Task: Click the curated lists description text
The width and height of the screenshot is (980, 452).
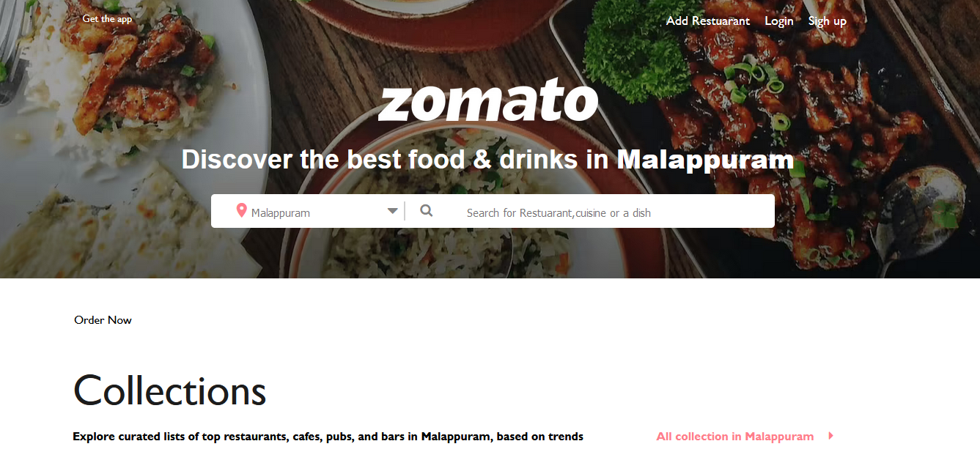Action: (328, 437)
